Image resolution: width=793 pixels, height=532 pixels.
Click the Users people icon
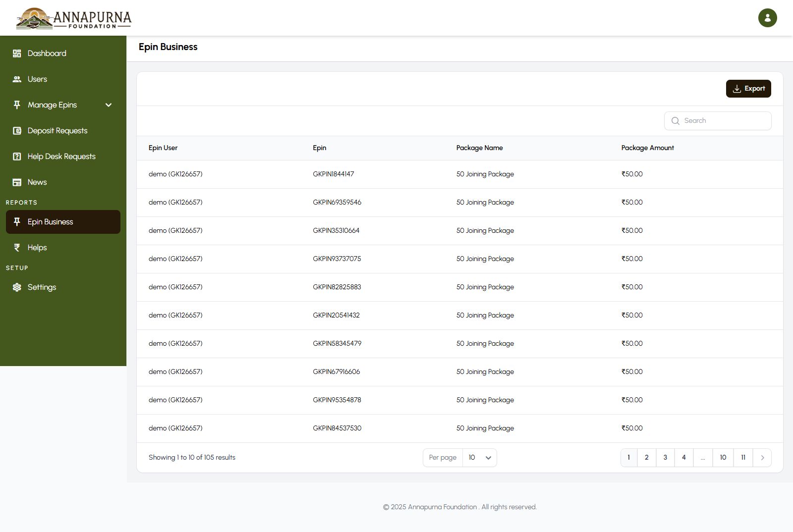17,79
